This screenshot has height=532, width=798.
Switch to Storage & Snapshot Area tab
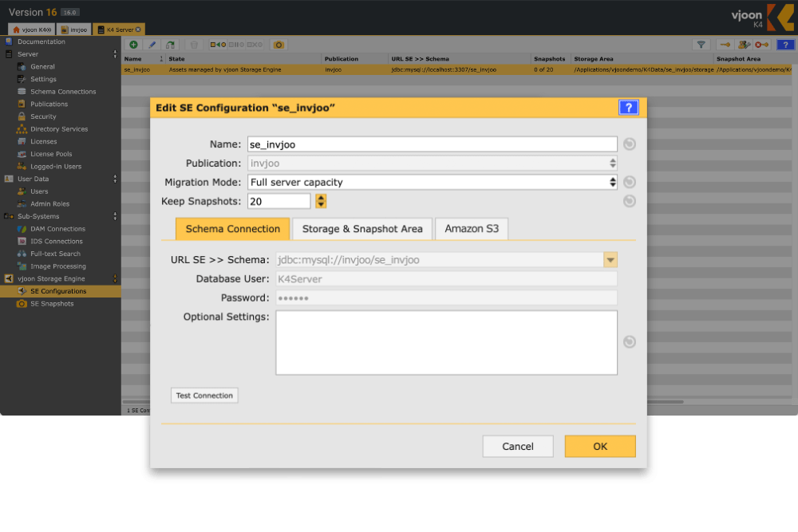coord(362,229)
